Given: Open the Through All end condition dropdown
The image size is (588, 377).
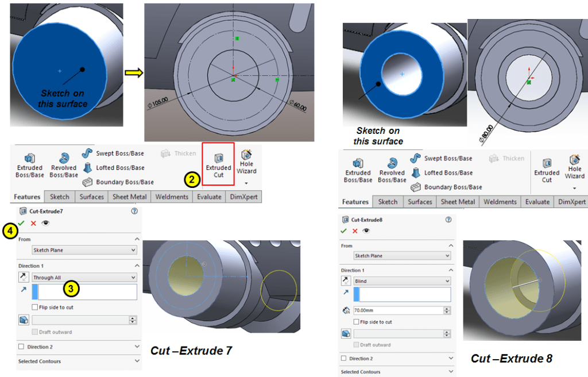Looking at the screenshot, I should pyautogui.click(x=84, y=278).
